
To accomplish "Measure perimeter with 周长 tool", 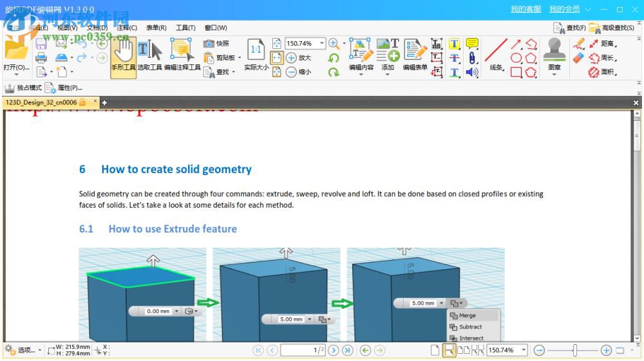I will click(603, 58).
